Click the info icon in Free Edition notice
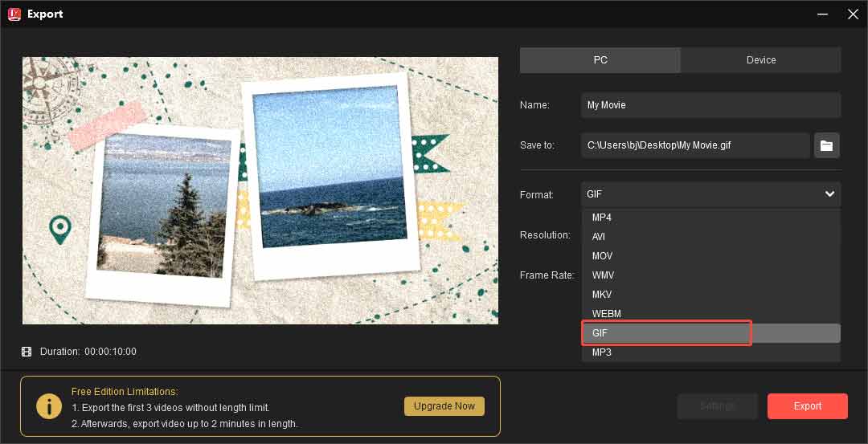Viewport: 868px width, 444px height. (49, 406)
